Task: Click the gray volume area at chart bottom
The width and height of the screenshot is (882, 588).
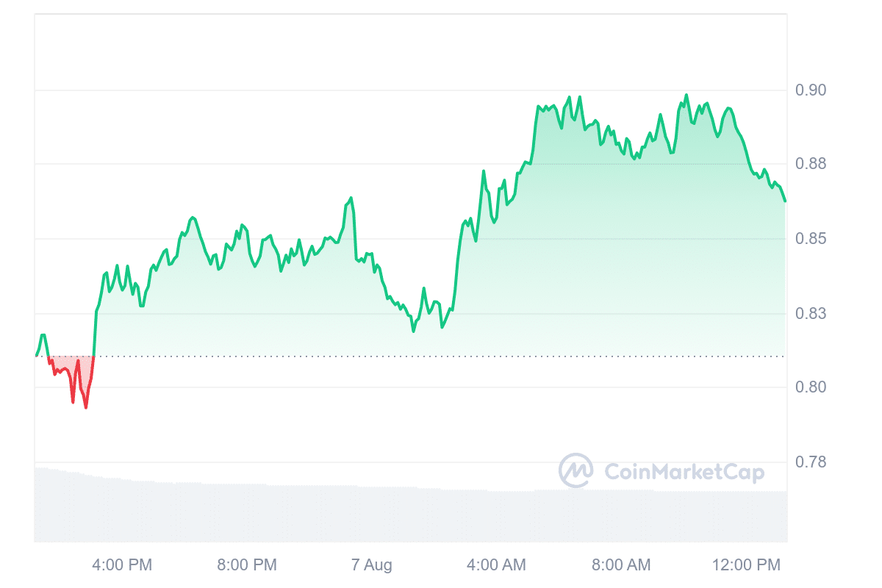Action: [367, 514]
